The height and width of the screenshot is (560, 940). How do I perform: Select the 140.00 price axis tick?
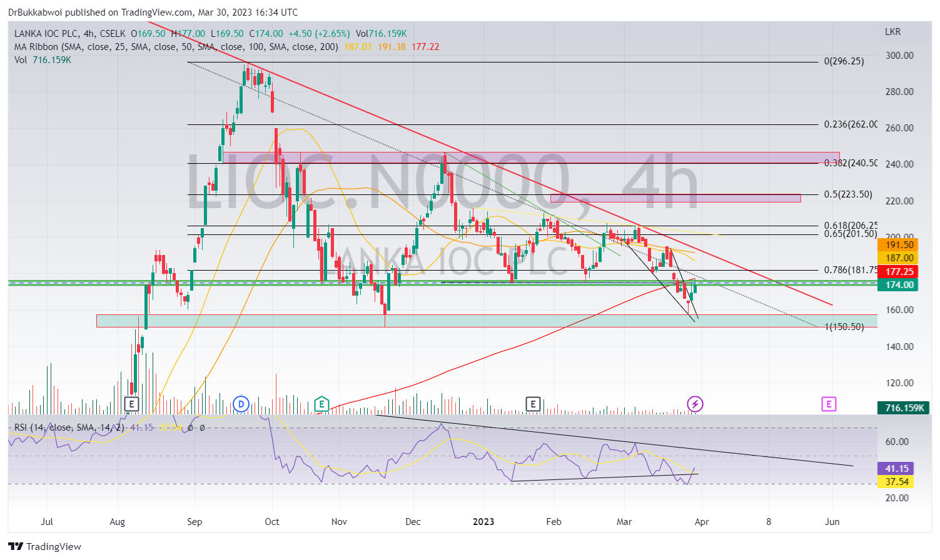[x=899, y=346]
